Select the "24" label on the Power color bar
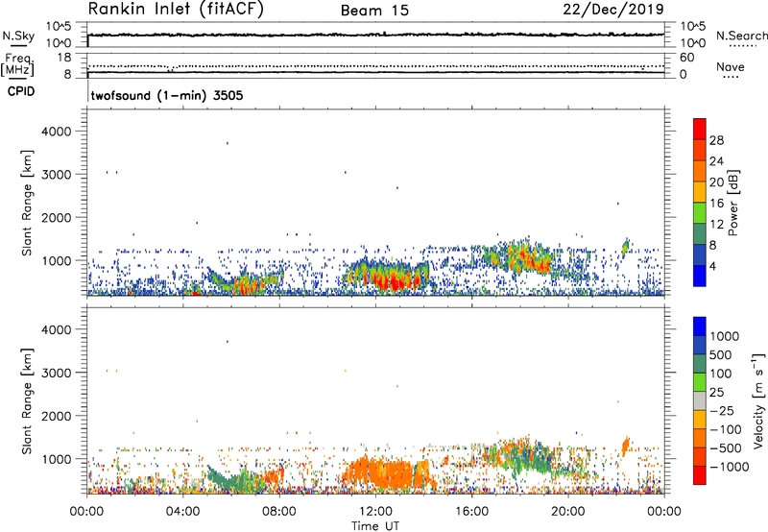This screenshot has width=768, height=532. [x=716, y=161]
